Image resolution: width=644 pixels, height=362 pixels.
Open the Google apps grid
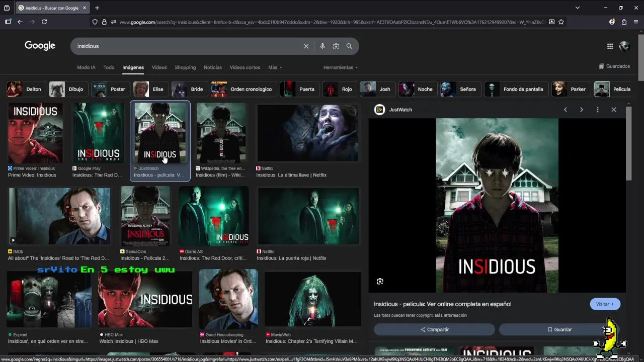(x=610, y=46)
